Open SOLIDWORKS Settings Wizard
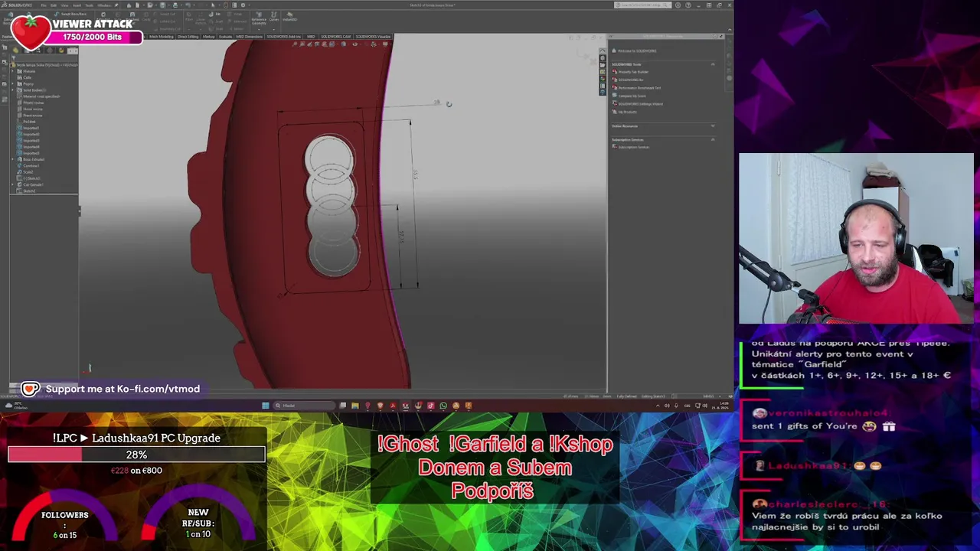Viewport: 980px width, 551px height. point(637,104)
